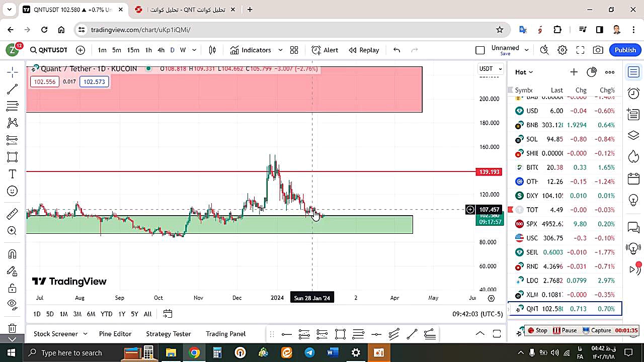Select the ruler measure tool

[x=13, y=214]
